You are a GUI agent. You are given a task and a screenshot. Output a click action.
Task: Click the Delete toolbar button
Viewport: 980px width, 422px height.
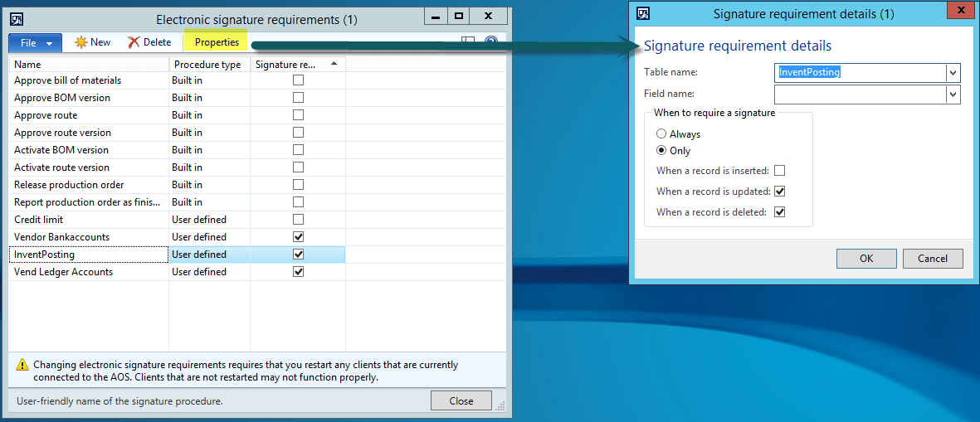[149, 42]
